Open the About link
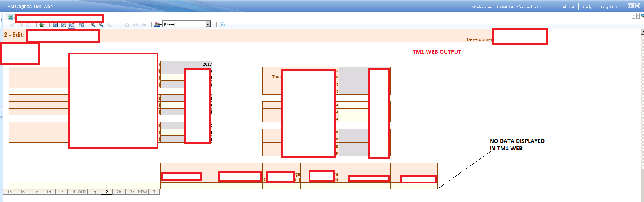Viewport: 644px width, 202px height. [x=568, y=7]
